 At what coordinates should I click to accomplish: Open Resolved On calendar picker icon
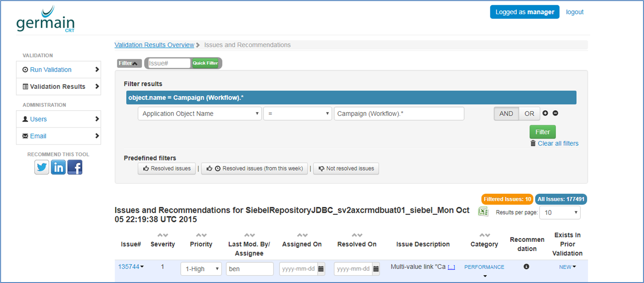(376, 269)
